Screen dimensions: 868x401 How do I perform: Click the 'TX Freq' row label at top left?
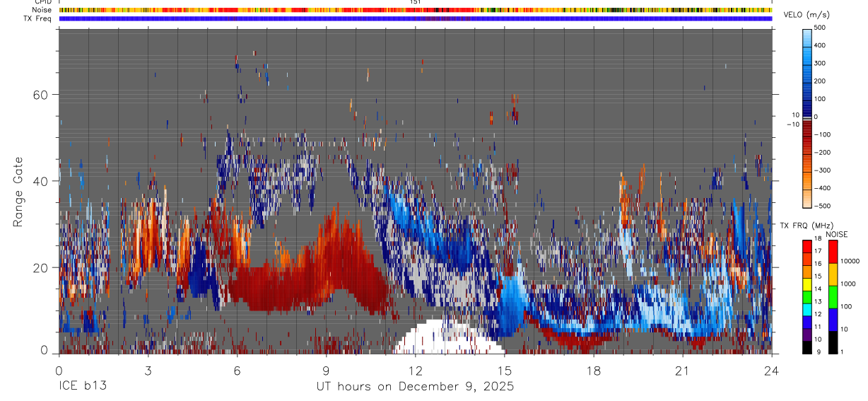[x=39, y=18]
